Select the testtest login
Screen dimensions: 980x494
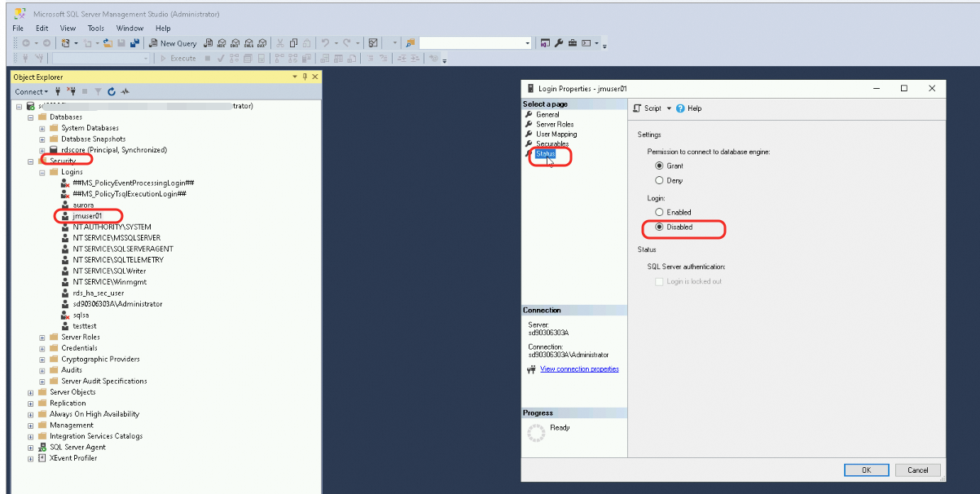(85, 326)
